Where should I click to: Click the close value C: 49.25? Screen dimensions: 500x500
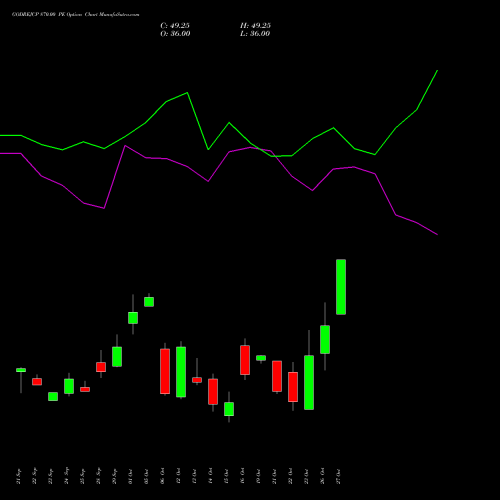tap(175, 26)
